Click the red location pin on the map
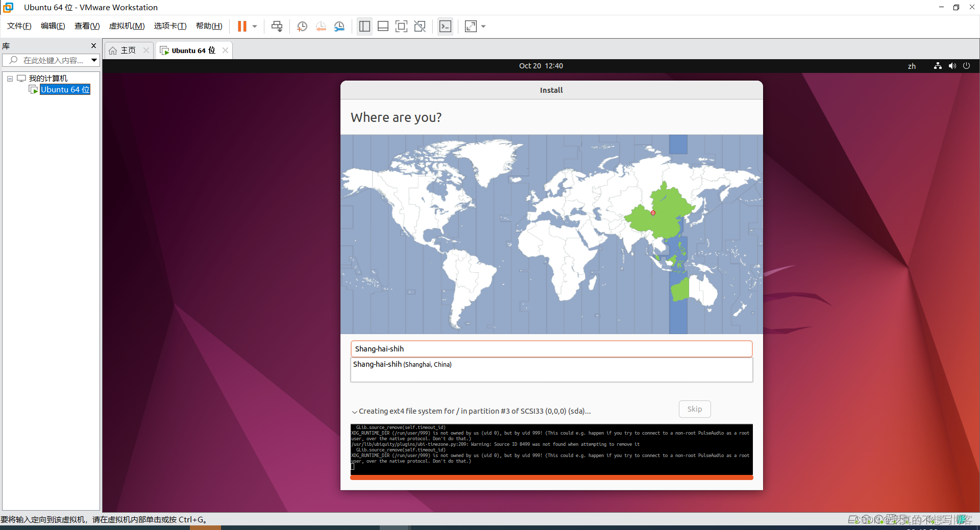This screenshot has width=980, height=530. coord(653,213)
